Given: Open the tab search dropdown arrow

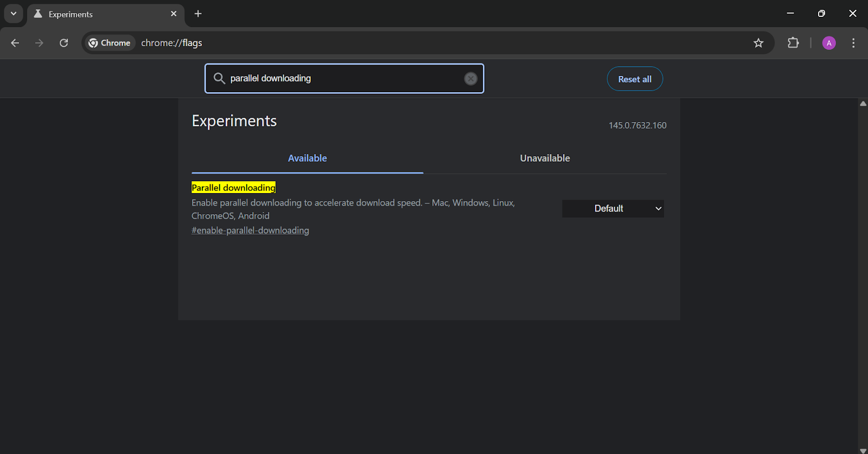Looking at the screenshot, I should point(14,14).
